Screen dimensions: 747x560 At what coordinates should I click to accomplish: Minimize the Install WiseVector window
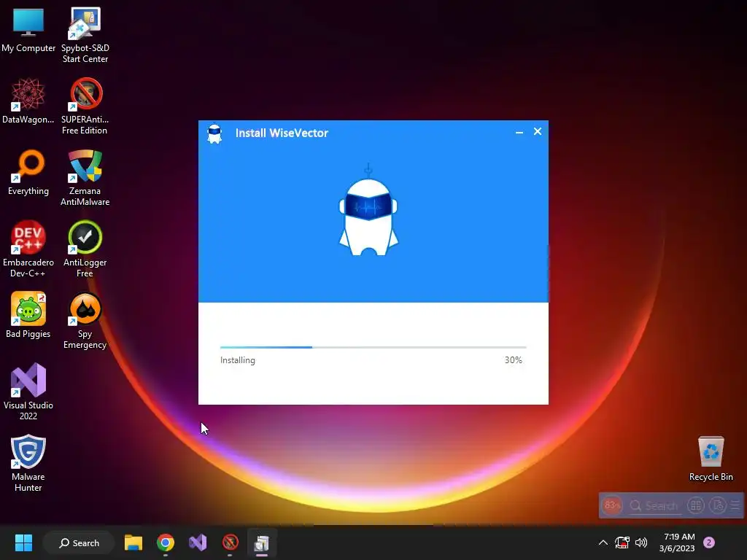pos(519,132)
